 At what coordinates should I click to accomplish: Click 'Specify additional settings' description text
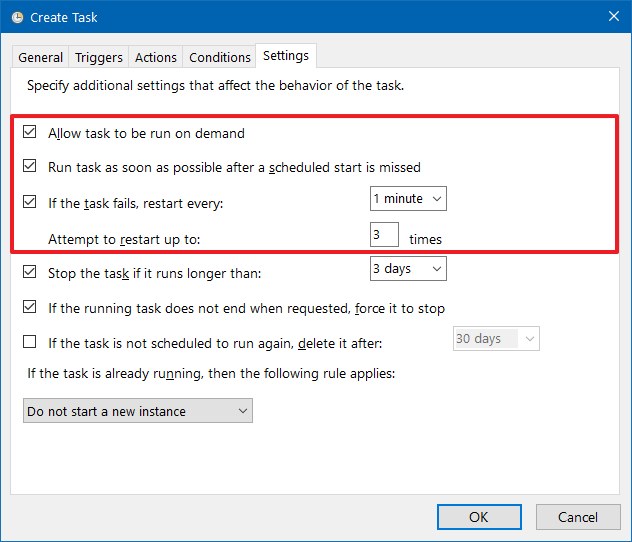coord(215,85)
